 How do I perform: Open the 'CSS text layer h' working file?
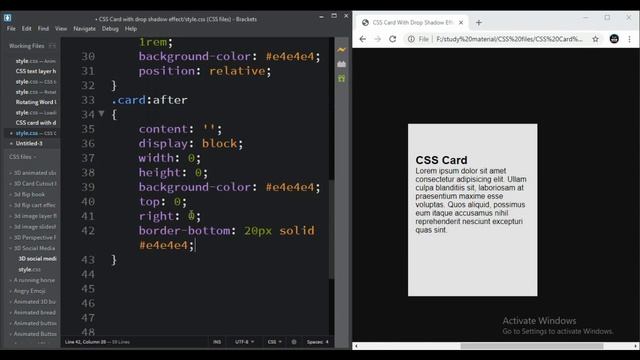click(x=36, y=71)
